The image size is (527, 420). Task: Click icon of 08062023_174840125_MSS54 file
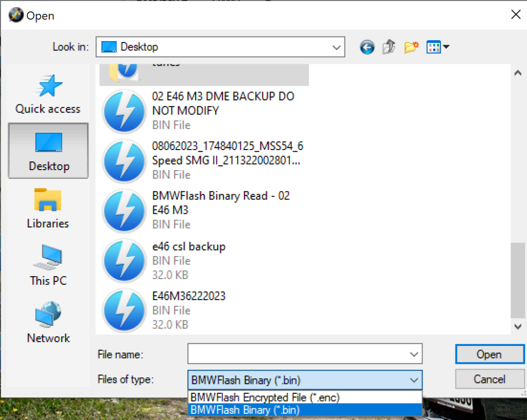[124, 161]
